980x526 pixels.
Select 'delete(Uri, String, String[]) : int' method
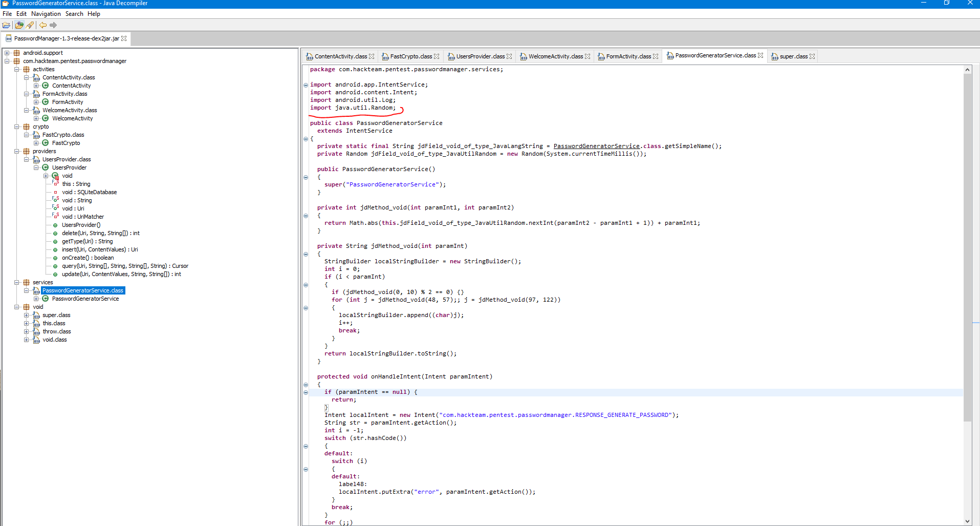[101, 233]
